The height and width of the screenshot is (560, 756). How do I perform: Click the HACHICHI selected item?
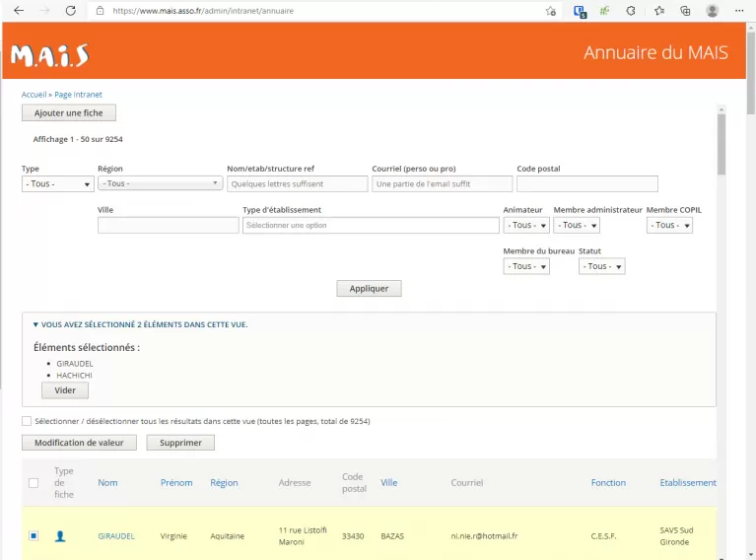pos(74,376)
